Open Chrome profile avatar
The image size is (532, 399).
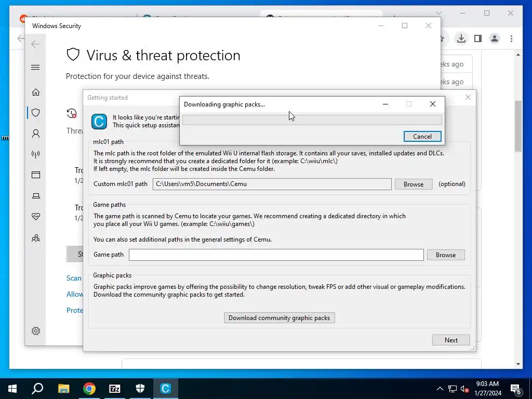coord(495,38)
